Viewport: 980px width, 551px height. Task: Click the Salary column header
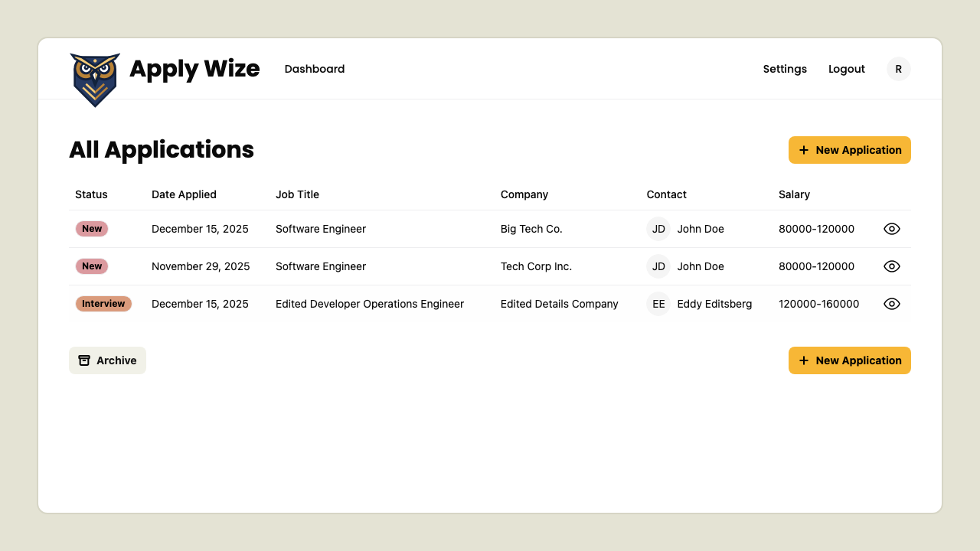tap(794, 194)
